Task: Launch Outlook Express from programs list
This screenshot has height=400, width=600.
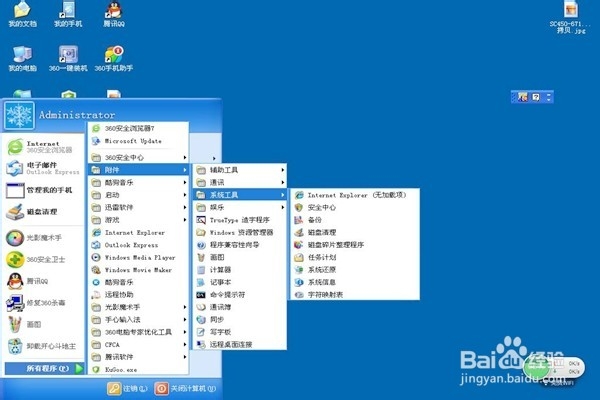Action: point(139,245)
